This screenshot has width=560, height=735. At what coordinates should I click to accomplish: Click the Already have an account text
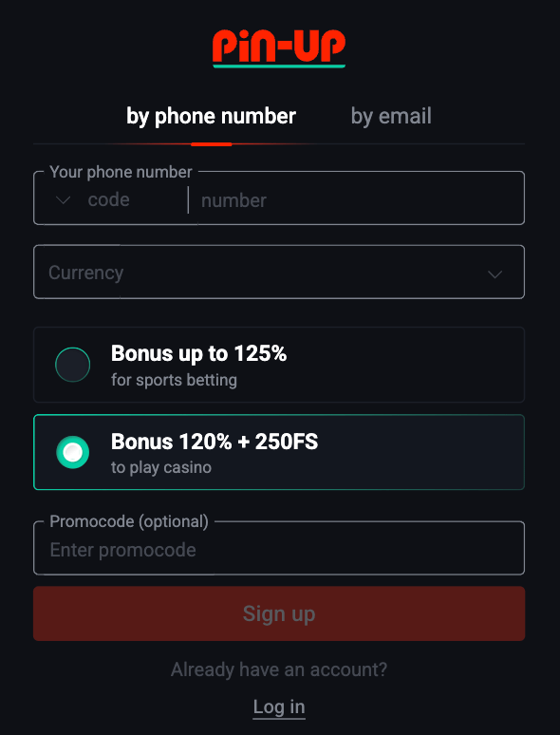pos(279,669)
